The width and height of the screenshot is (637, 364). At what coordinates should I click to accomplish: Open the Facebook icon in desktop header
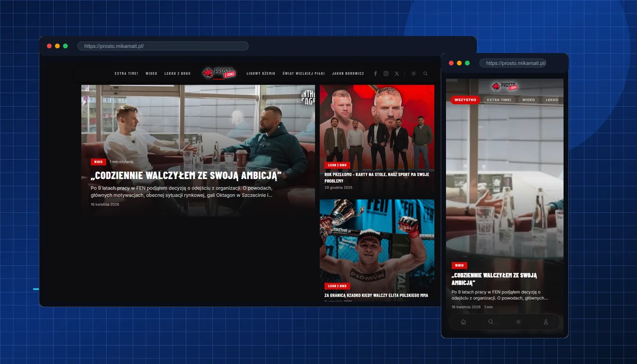[375, 73]
